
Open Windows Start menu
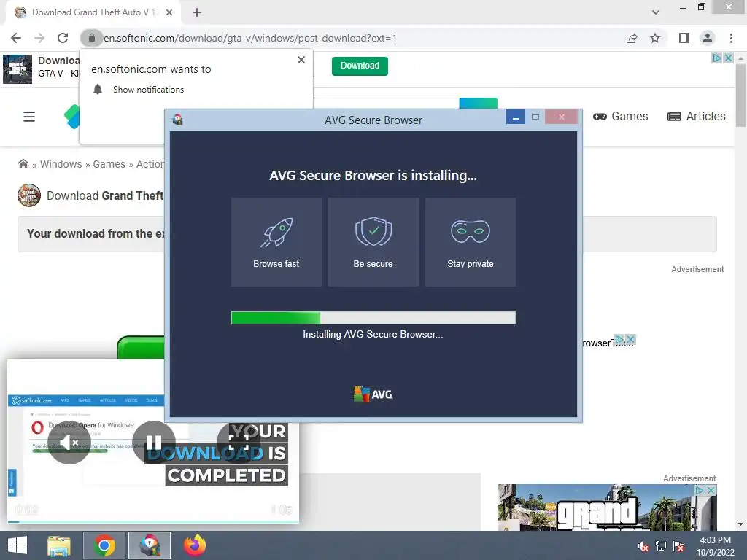point(18,545)
